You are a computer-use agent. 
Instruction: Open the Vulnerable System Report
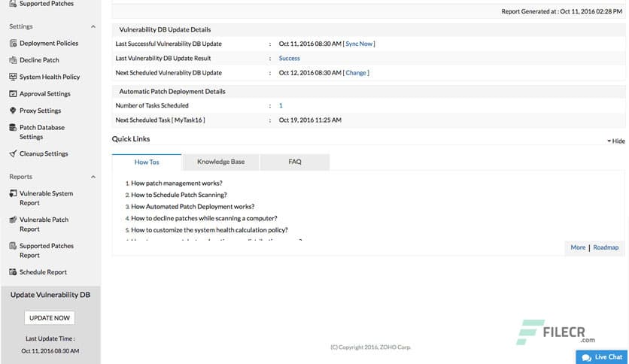pos(46,198)
